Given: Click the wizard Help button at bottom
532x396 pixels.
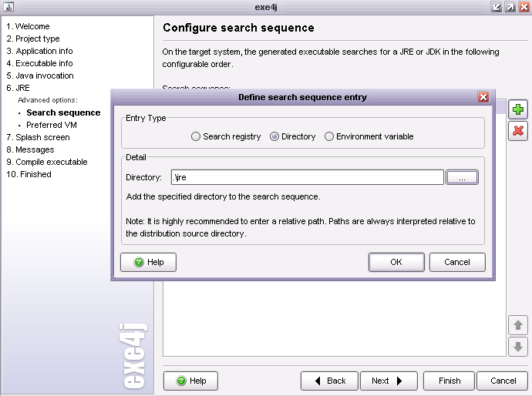Looking at the screenshot, I should click(190, 381).
